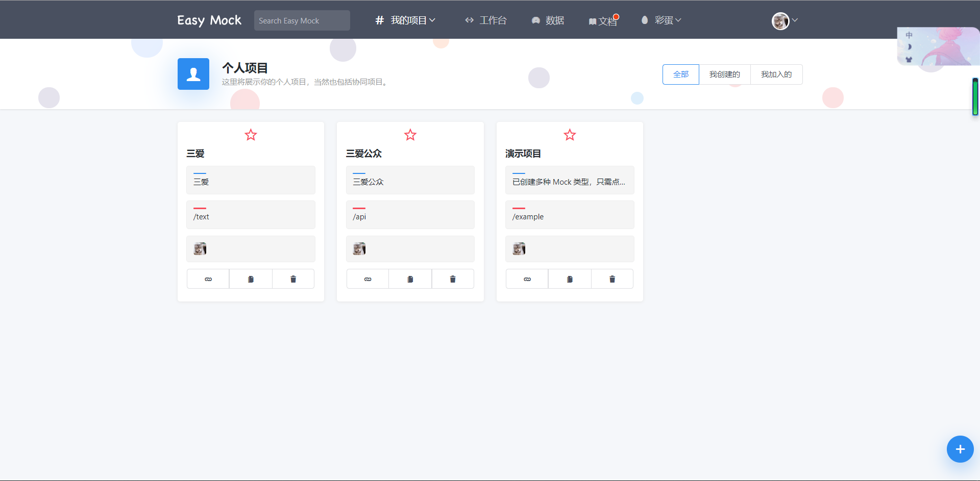
Task: Click the 三爱 description row
Action: point(251,180)
